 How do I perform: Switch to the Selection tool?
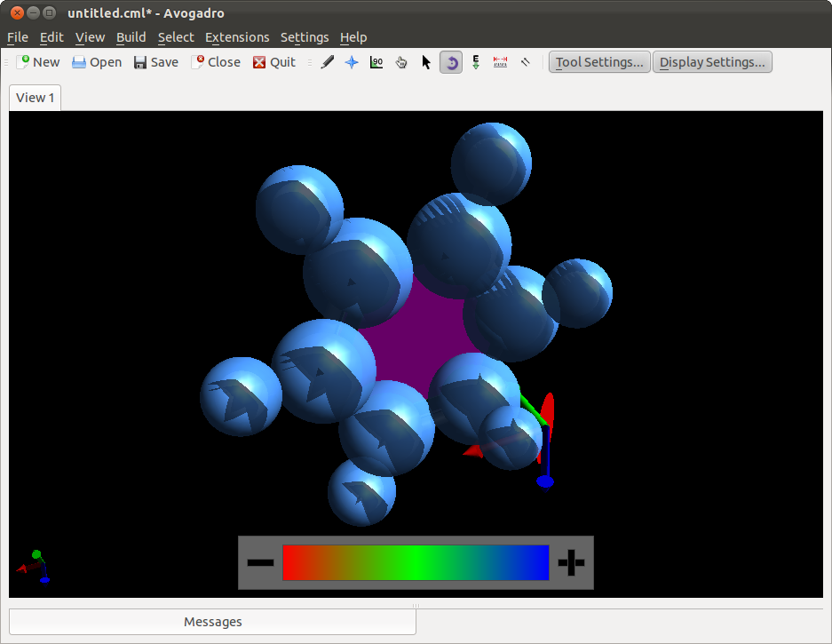425,61
